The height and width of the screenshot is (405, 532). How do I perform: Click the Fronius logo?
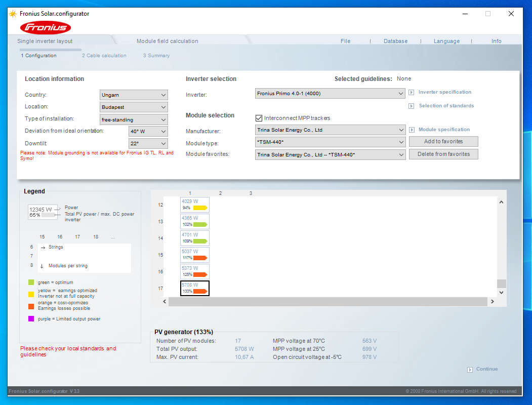point(46,27)
